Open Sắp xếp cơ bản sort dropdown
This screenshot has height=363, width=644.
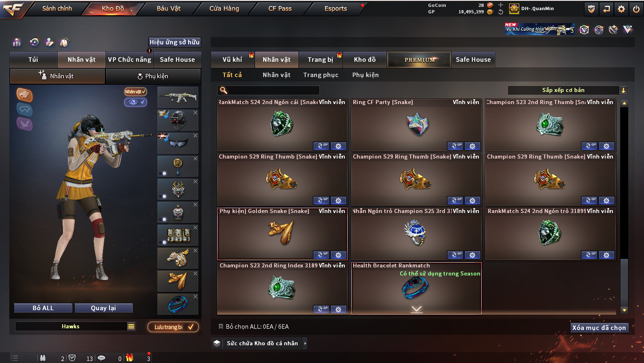click(x=567, y=90)
